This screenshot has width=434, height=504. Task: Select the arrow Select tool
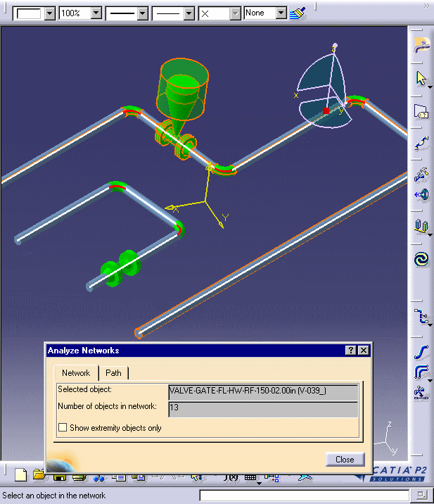[421, 78]
